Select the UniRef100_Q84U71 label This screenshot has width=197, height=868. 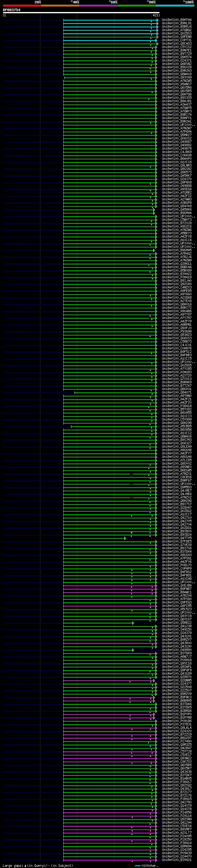pos(177,392)
